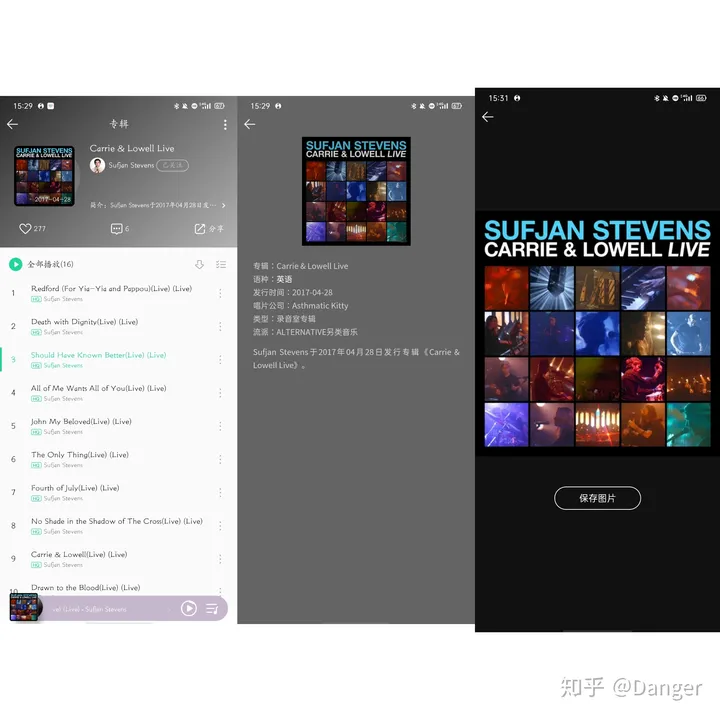Image resolution: width=720 pixels, height=720 pixels.
Task: Open options for Carrie & Lowell track
Action: pos(220,559)
